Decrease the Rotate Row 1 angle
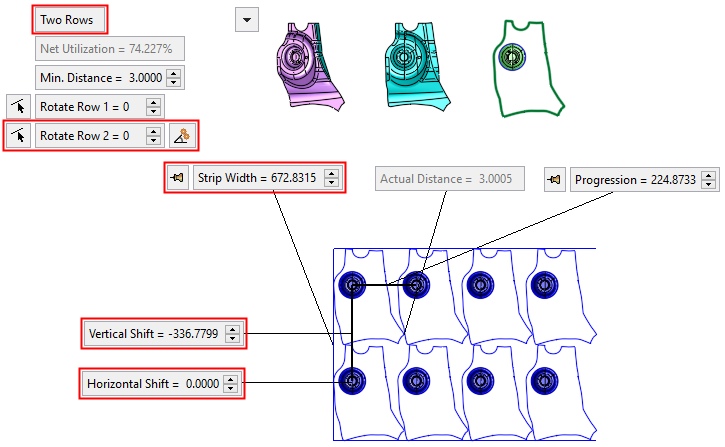The width and height of the screenshot is (725, 447). click(x=154, y=111)
